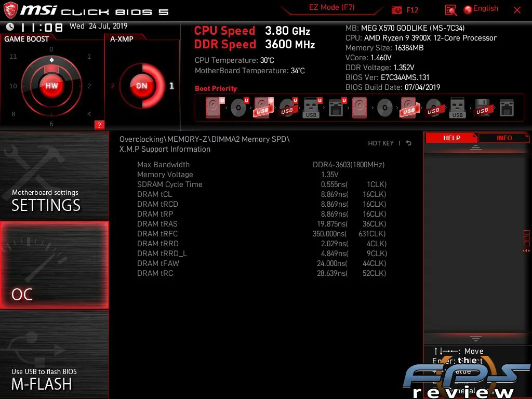The width and height of the screenshot is (532, 399).
Task: Toggle the A-XMP ON button
Action: [x=142, y=86]
